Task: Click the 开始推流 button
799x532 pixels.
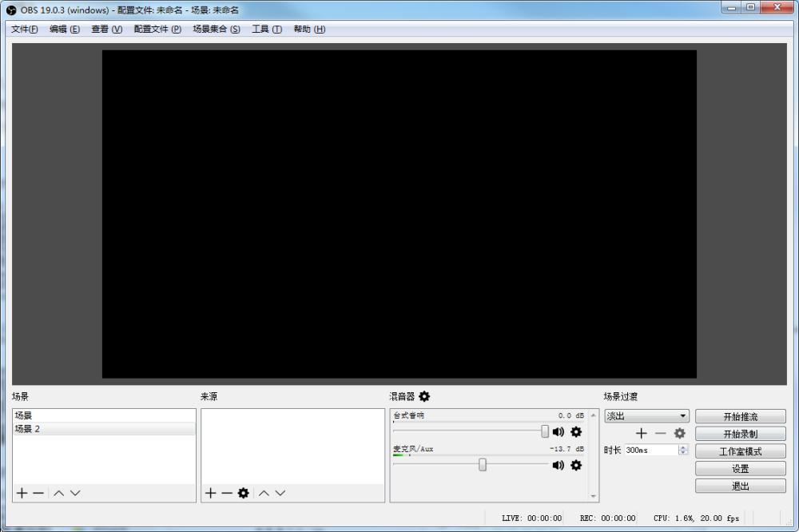Action: [741, 416]
